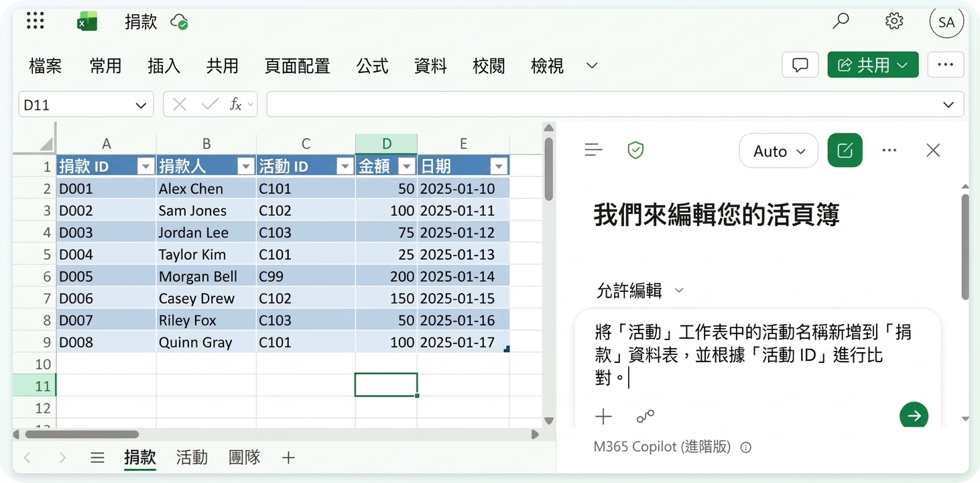Open the 檔案 menu
Screen dimensions: 980x483
click(x=46, y=66)
